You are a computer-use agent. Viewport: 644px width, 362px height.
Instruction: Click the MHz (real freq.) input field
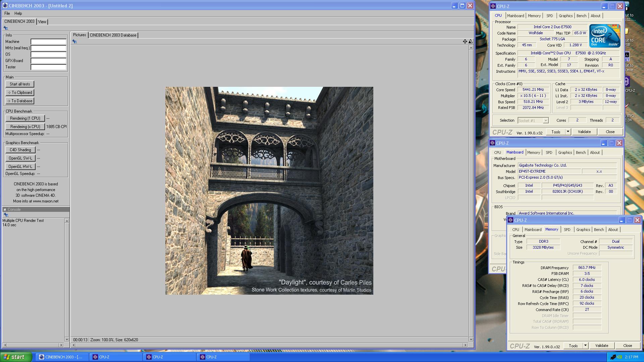[x=49, y=48]
